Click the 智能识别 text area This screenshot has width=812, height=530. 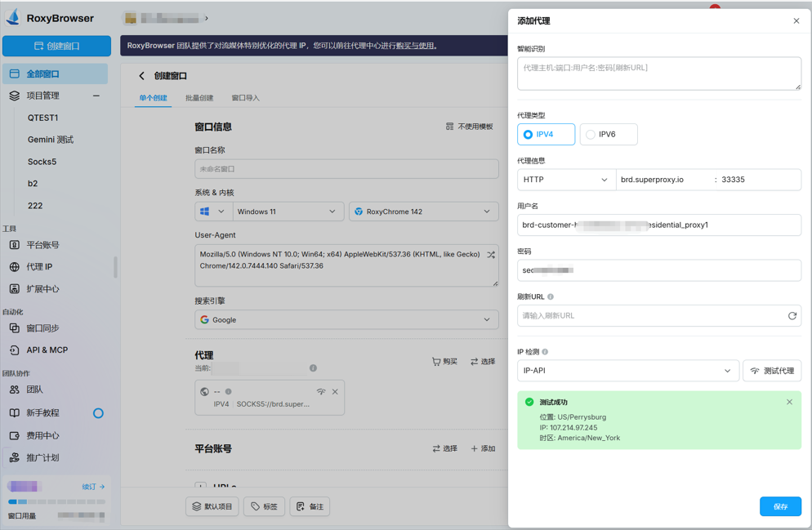(658, 73)
